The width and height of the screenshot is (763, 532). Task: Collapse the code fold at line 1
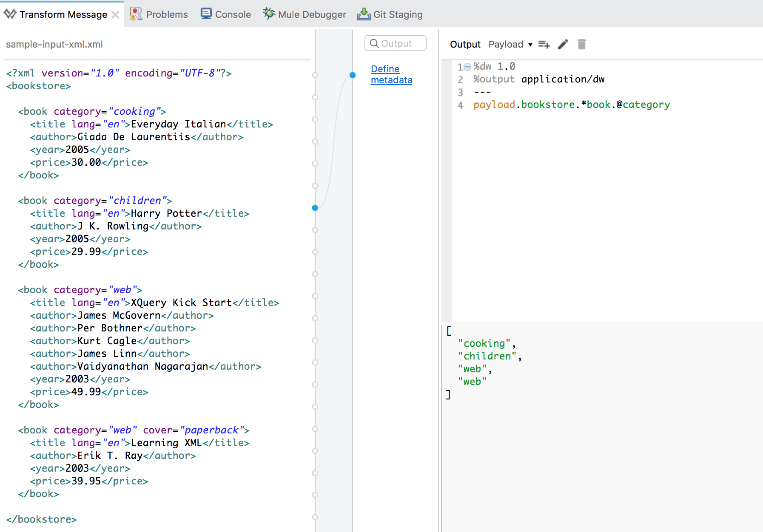pyautogui.click(x=467, y=67)
